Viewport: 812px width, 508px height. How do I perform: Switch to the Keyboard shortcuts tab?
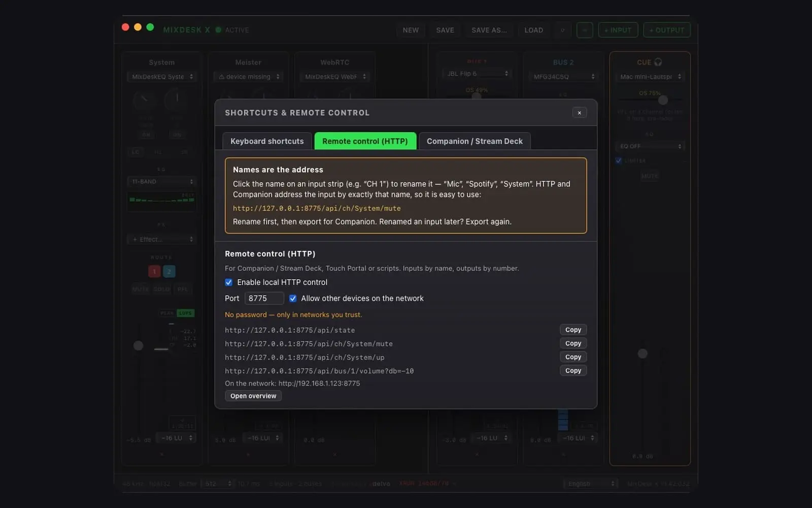[267, 141]
